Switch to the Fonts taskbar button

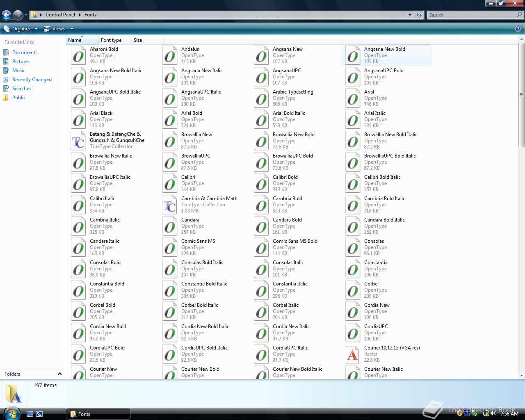point(98,414)
